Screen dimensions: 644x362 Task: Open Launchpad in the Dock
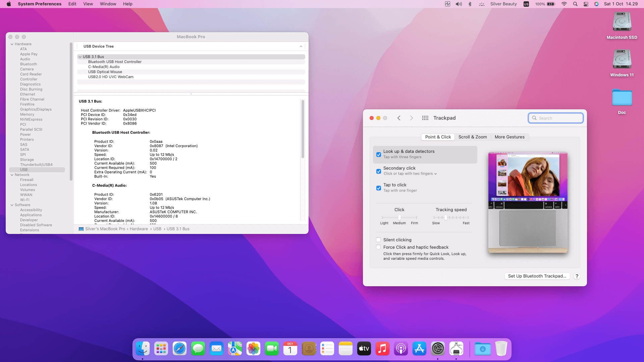pos(161,349)
